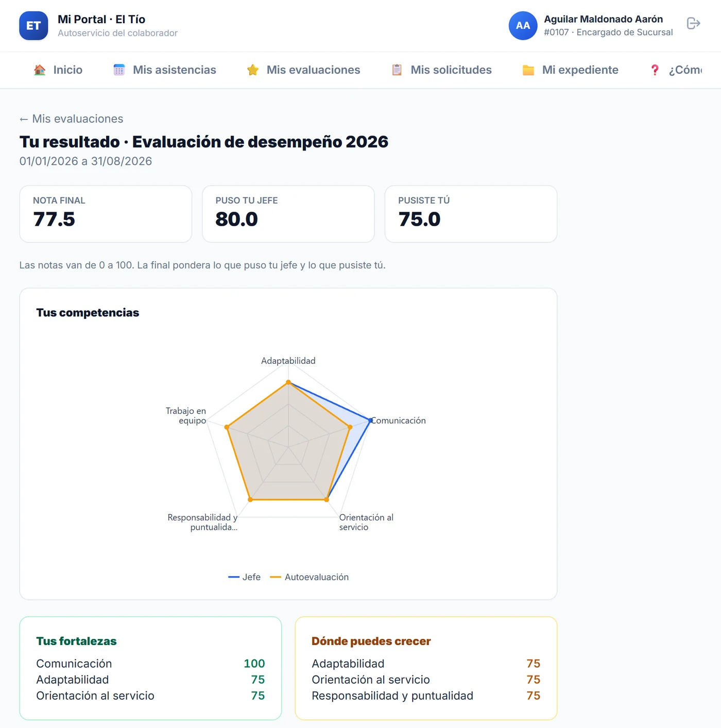Click Comunicación score 100 in fortalezas
This screenshot has width=721, height=728.
[x=254, y=664]
